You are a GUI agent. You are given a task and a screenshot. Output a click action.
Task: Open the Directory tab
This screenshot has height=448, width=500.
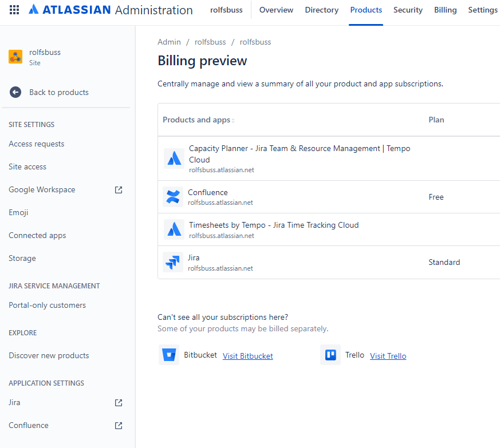tap(322, 10)
